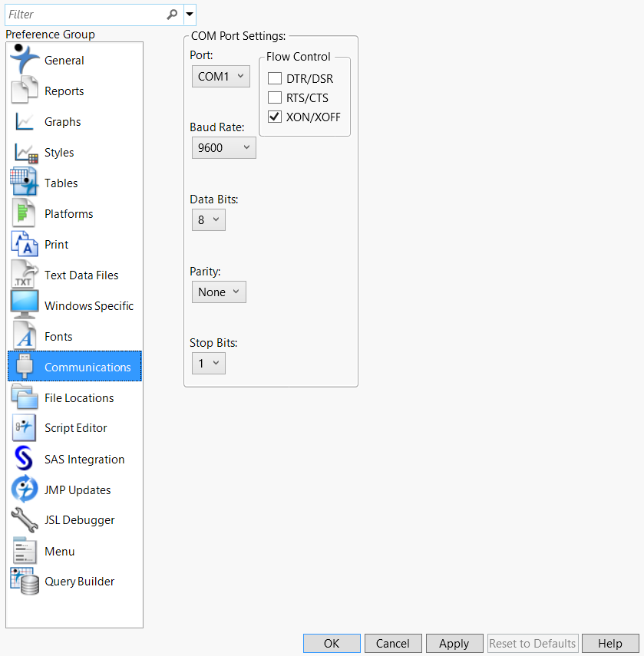
Task: Open Help for preferences
Action: coord(610,643)
